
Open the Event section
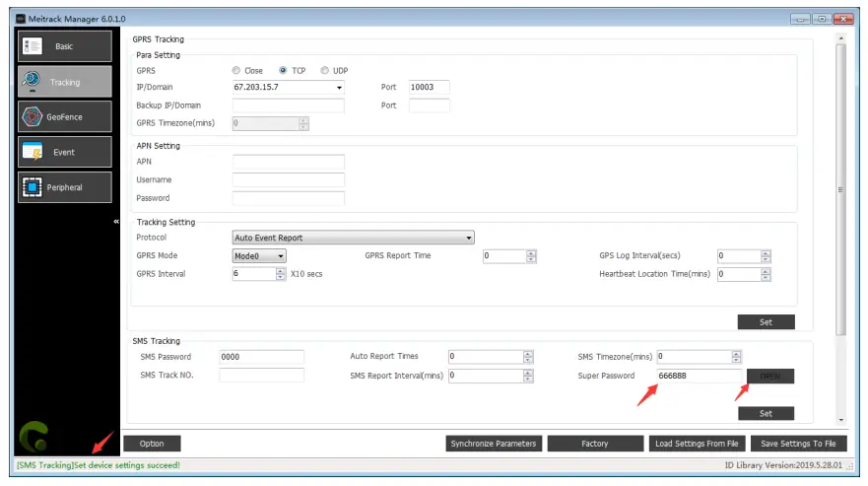[x=65, y=152]
